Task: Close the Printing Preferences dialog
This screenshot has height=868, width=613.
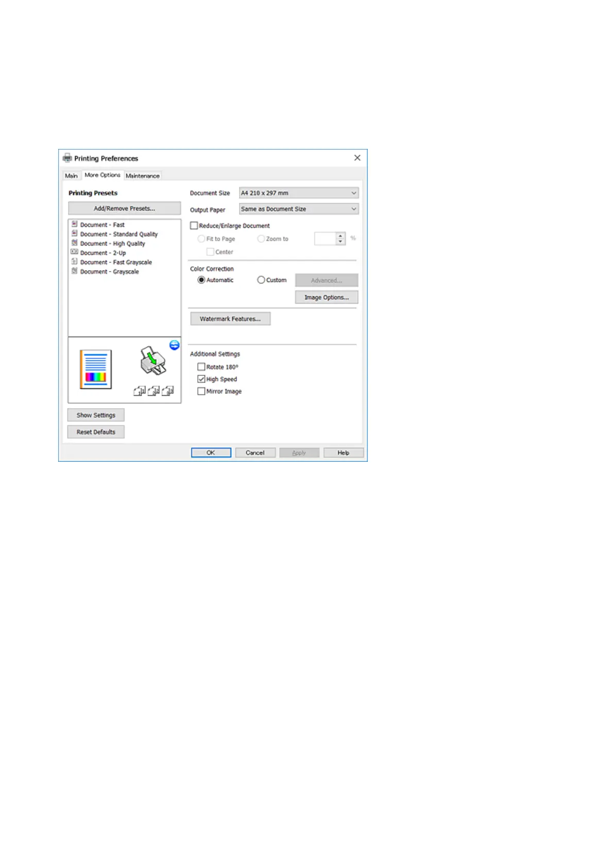Action: [x=357, y=158]
